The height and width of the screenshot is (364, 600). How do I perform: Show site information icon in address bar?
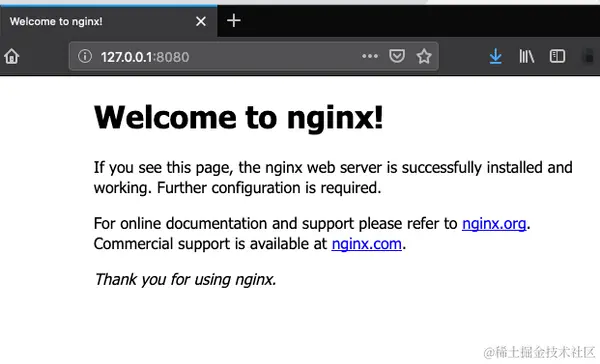point(85,56)
